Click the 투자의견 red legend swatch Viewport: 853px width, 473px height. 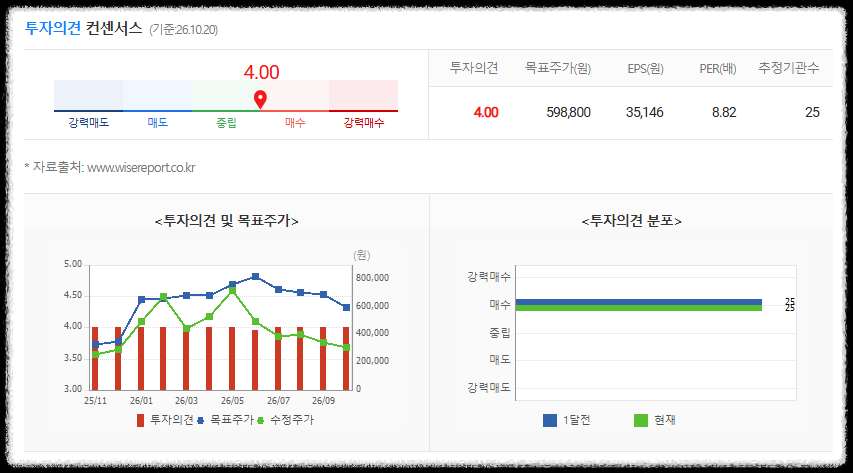tap(140, 420)
